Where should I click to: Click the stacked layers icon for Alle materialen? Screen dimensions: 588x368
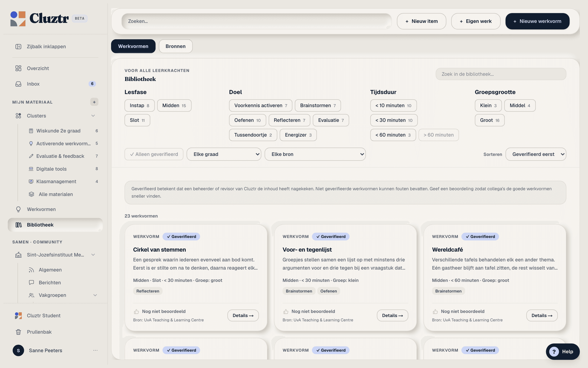[32, 194]
